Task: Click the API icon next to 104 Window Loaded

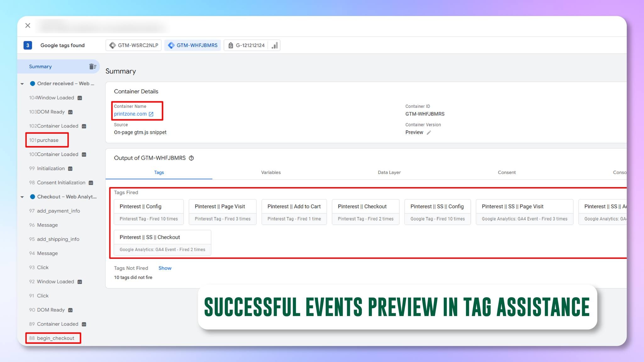Action: pos(80,98)
